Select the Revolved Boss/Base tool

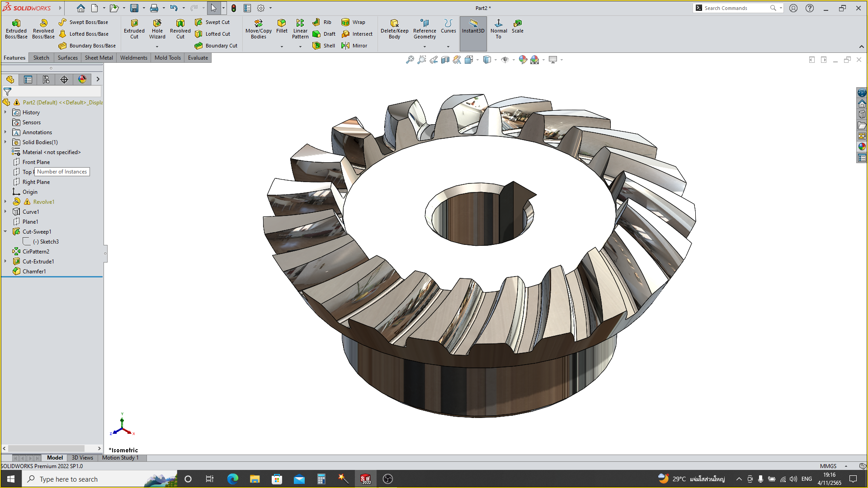point(43,29)
